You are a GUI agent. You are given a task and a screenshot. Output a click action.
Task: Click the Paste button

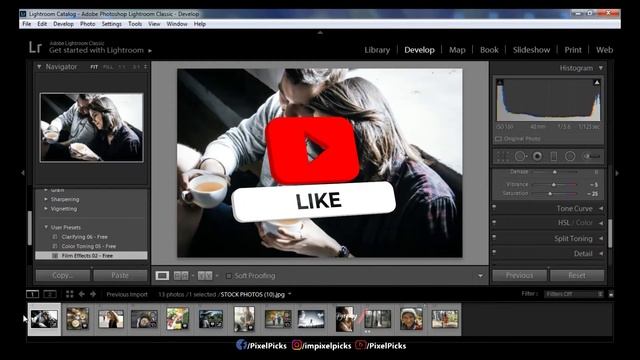120,276
